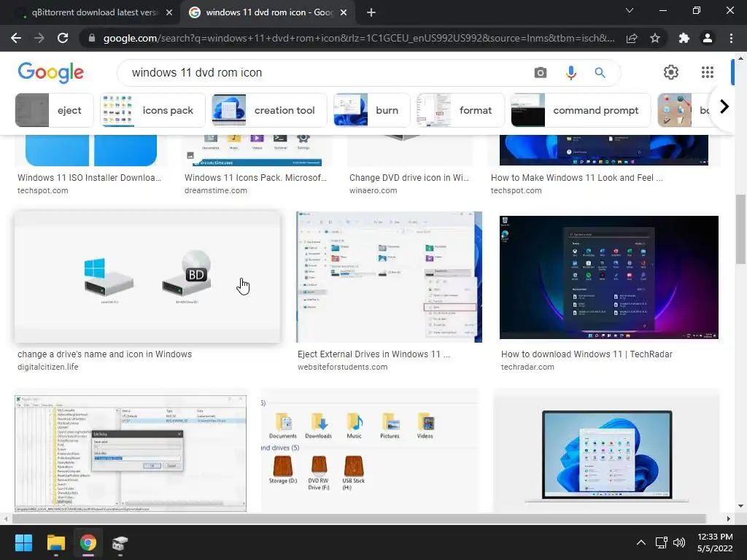Screen dimensions: 747x560
Task: Start voice search with the microphone
Action: (x=570, y=72)
